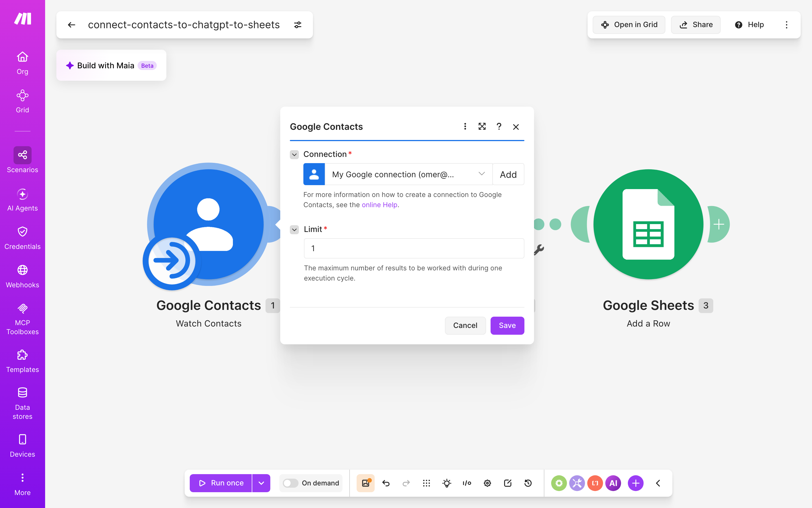The image size is (812, 508).
Task: Click the purple AI tools icon
Action: (x=613, y=483)
